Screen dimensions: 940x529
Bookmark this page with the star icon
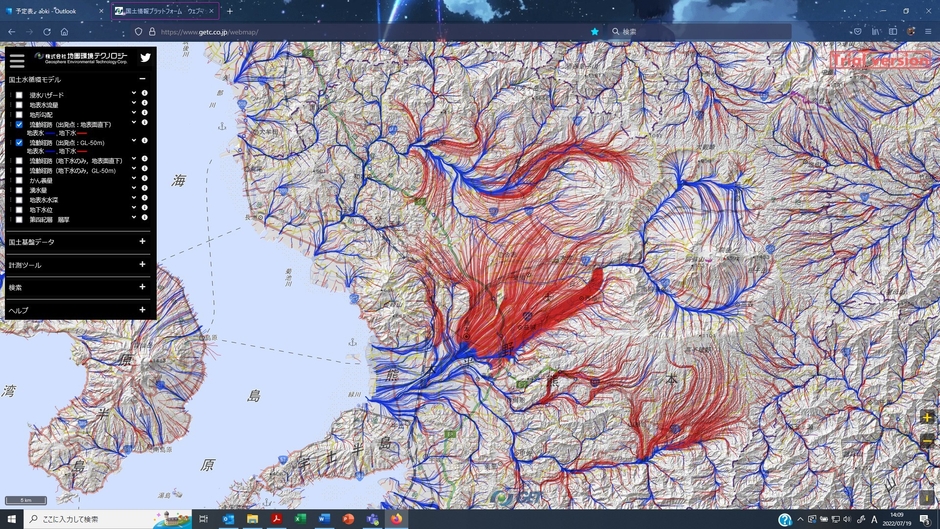click(x=595, y=32)
